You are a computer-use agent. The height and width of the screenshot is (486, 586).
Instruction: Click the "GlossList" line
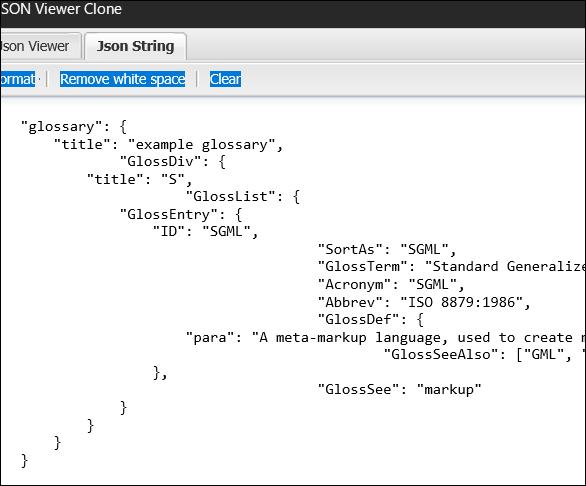tap(243, 196)
